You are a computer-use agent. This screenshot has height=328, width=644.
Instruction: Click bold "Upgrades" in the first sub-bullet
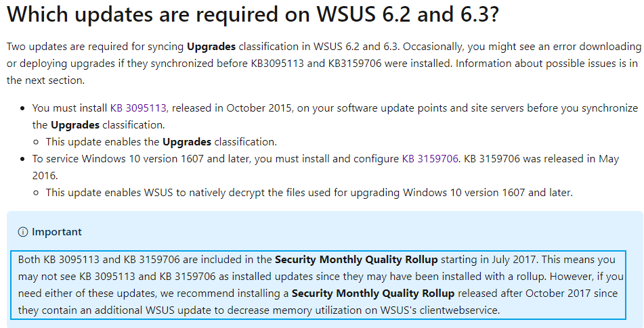[187, 142]
